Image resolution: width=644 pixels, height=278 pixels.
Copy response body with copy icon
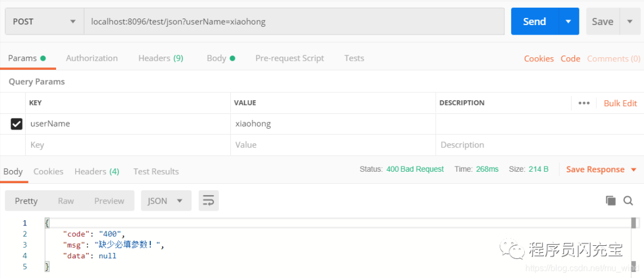(611, 200)
